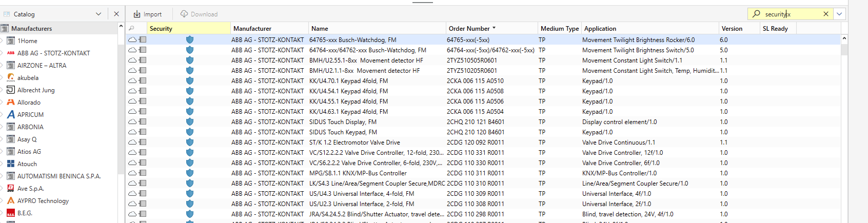Click cloud icon for SIDUS Touch Keypad row
The image size is (868, 223).
pos(132,132)
